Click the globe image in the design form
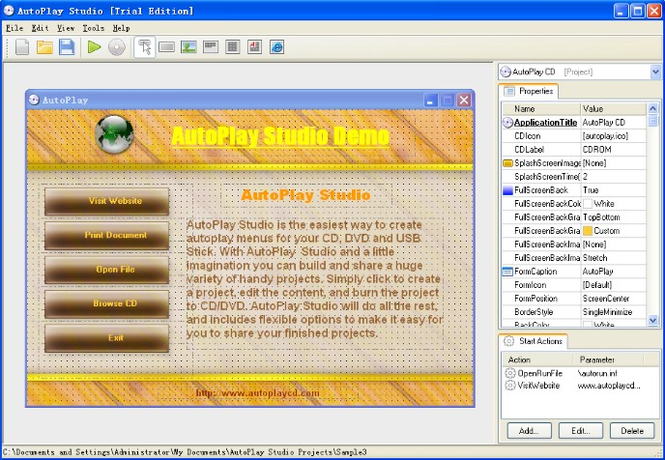 [x=114, y=134]
